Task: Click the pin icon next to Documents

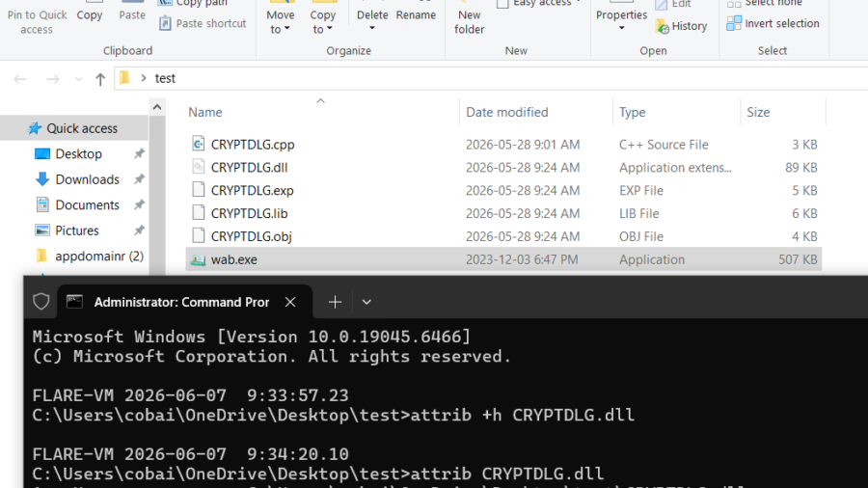Action: tap(139, 204)
